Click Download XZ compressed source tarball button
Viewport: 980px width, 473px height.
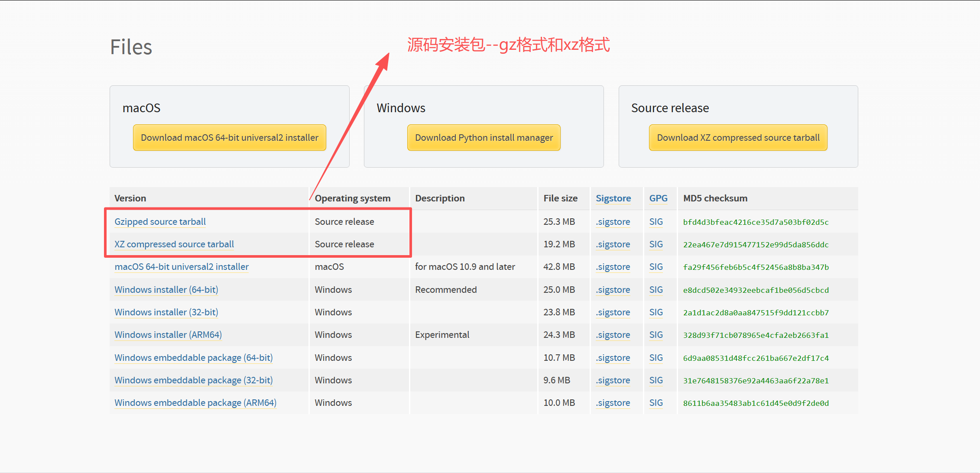click(738, 138)
